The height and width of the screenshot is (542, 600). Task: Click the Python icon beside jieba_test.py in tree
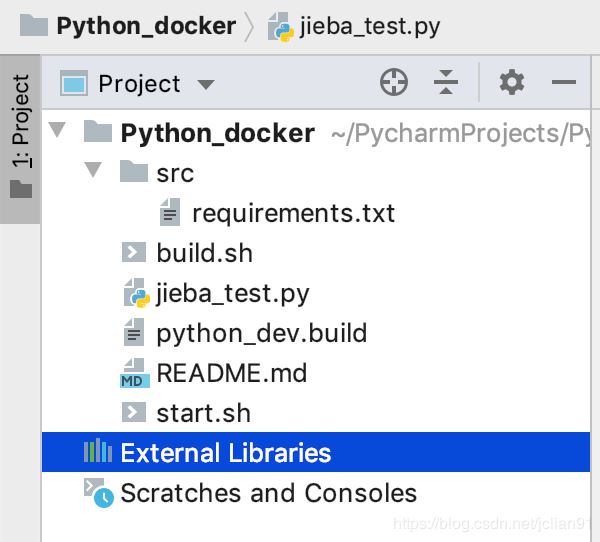point(135,293)
